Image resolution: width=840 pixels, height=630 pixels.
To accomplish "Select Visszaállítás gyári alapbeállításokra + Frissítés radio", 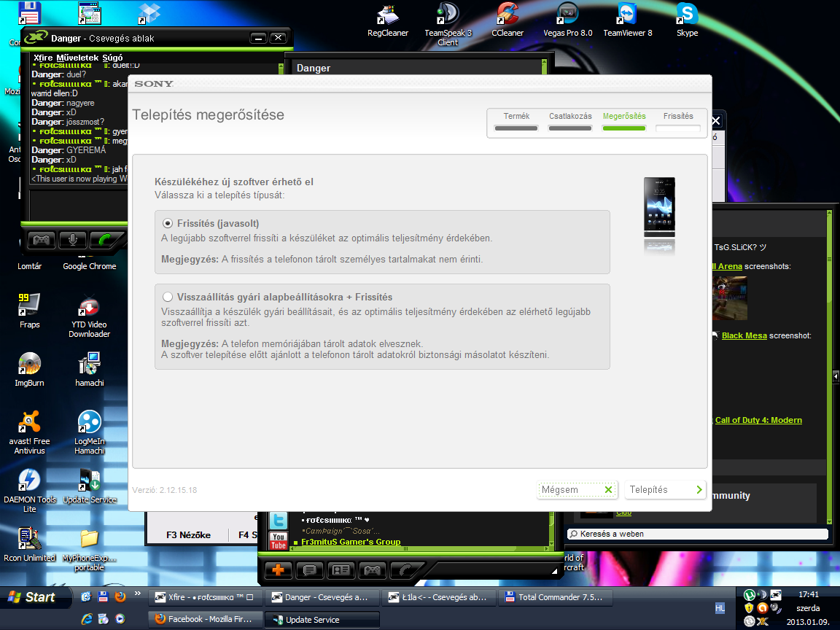I will click(168, 297).
